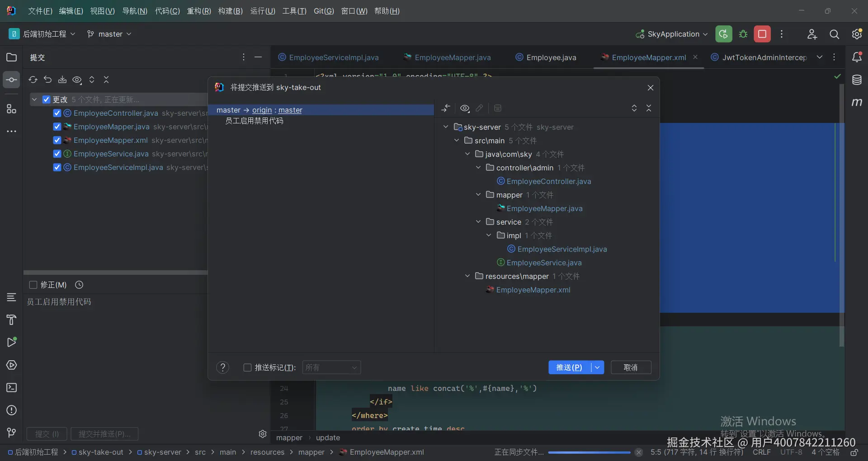The width and height of the screenshot is (868, 461).
Task: Enable the 推送标记 push tags checkbox
Action: (247, 367)
